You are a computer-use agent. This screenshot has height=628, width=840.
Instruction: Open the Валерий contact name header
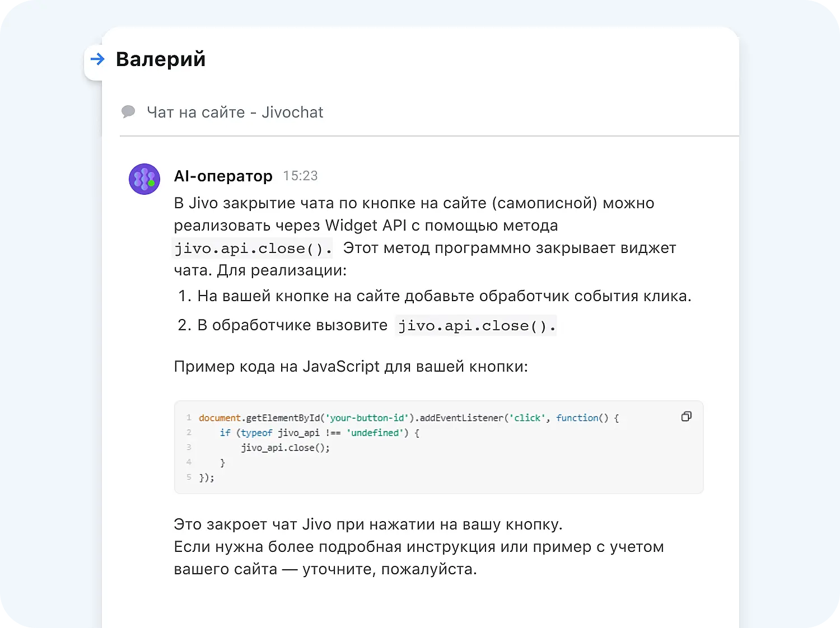click(x=161, y=59)
